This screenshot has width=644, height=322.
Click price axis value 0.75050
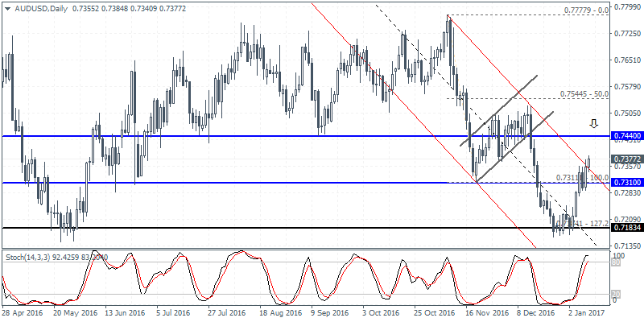[x=627, y=113]
